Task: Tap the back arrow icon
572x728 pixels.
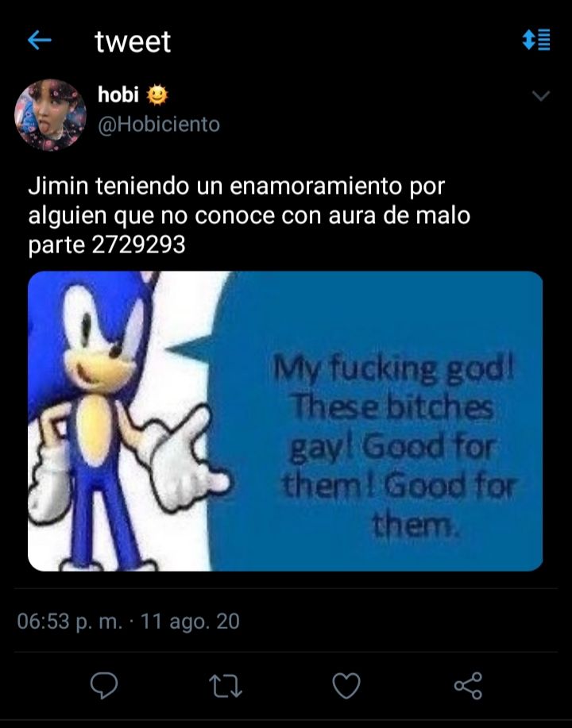Action: click(40, 40)
